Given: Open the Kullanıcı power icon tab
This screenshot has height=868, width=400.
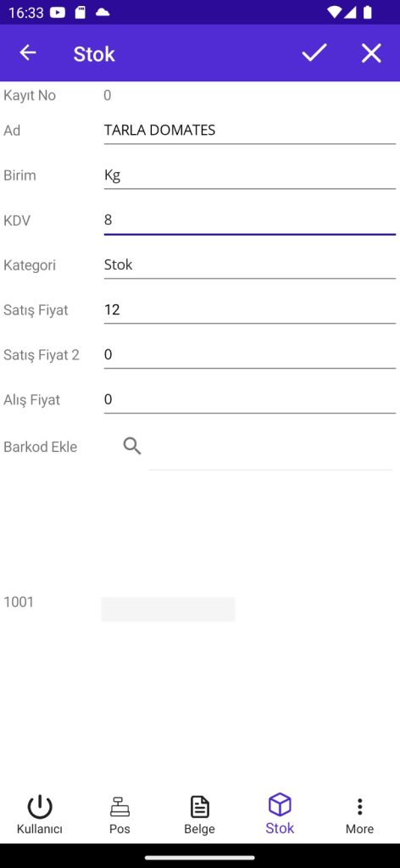Looking at the screenshot, I should click(x=40, y=815).
